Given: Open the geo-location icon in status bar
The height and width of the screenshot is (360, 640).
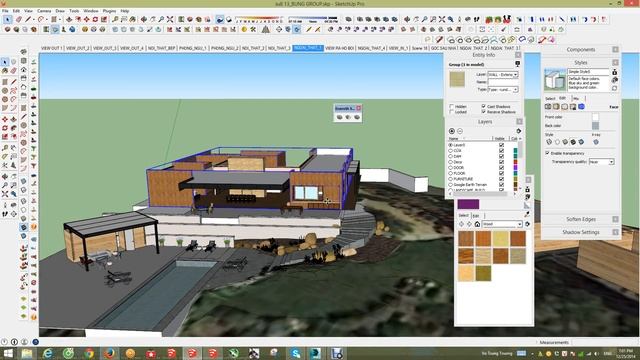Looking at the screenshot, I should [4, 342].
